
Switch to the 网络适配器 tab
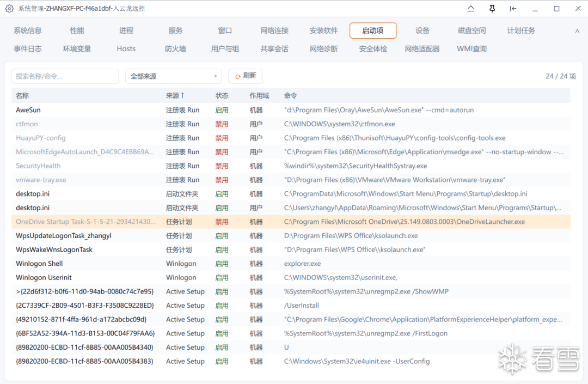[x=422, y=49]
